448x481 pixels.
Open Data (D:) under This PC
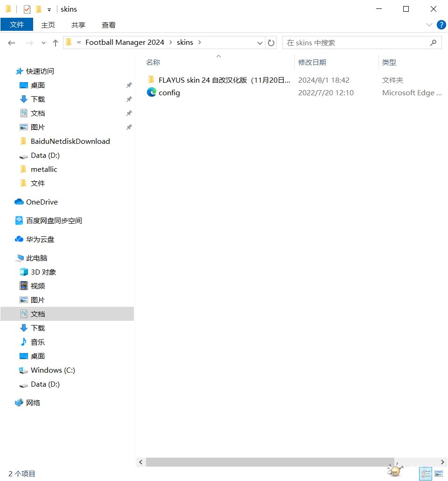point(45,384)
